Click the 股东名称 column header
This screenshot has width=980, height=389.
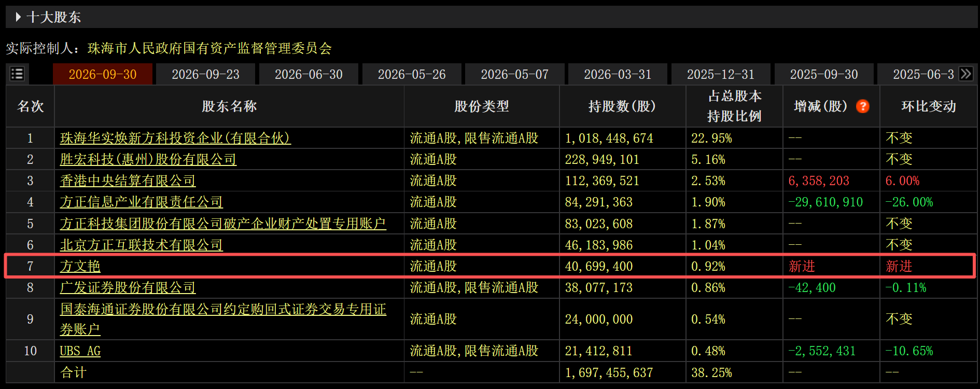(229, 106)
